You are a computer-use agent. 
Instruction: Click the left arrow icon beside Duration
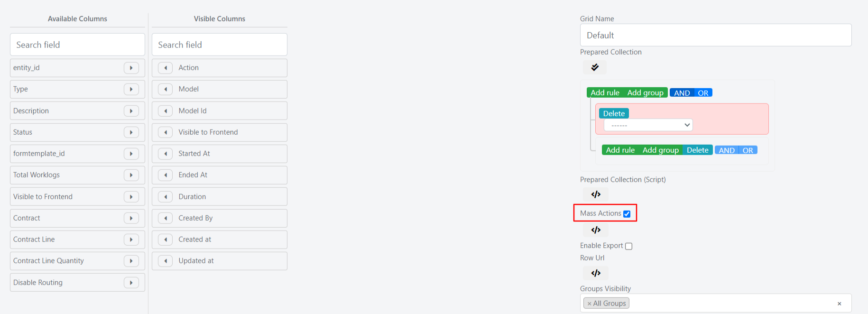[165, 196]
